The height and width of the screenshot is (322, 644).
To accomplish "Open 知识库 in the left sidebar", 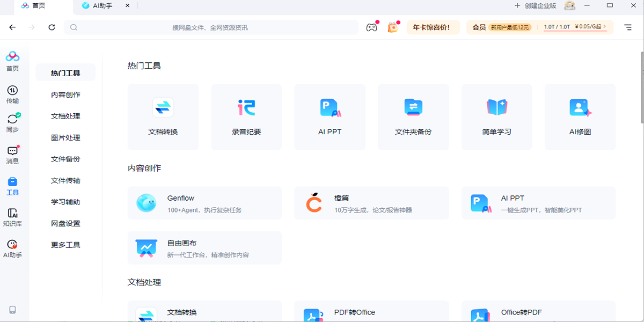I will click(x=12, y=217).
